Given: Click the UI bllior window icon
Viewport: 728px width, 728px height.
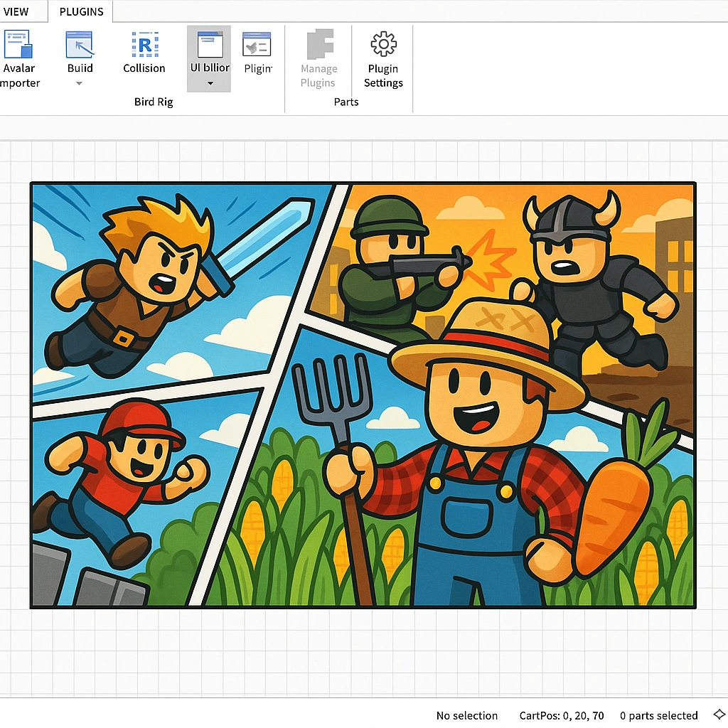Looking at the screenshot, I should coord(210,44).
